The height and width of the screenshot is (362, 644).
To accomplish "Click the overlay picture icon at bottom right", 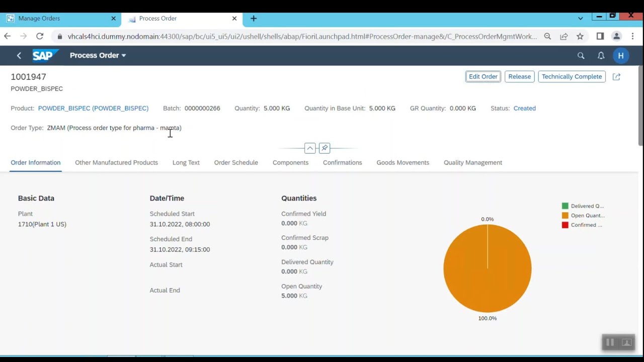I will [626, 342].
